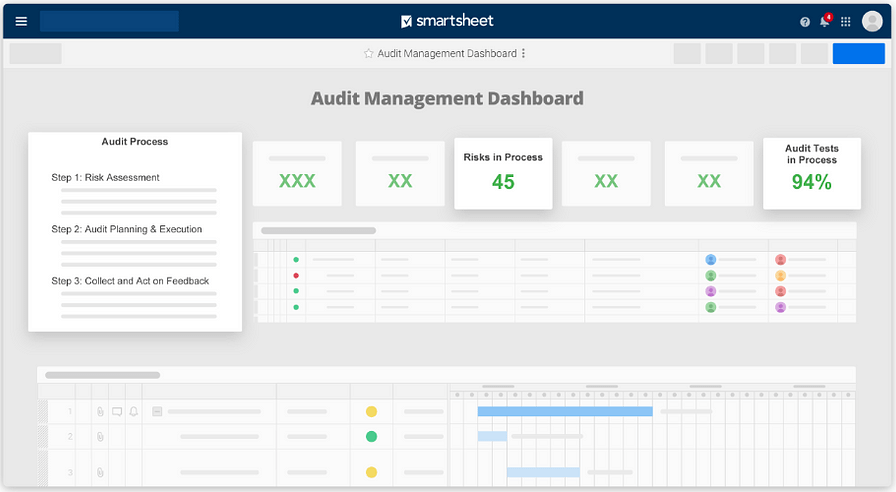
Task: Open the notifications bell
Action: pos(825,21)
